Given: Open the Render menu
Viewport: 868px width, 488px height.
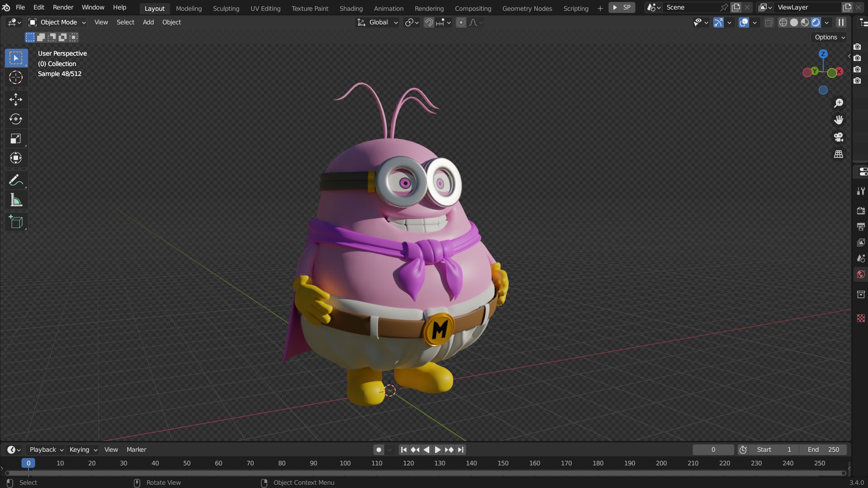Looking at the screenshot, I should pyautogui.click(x=63, y=7).
